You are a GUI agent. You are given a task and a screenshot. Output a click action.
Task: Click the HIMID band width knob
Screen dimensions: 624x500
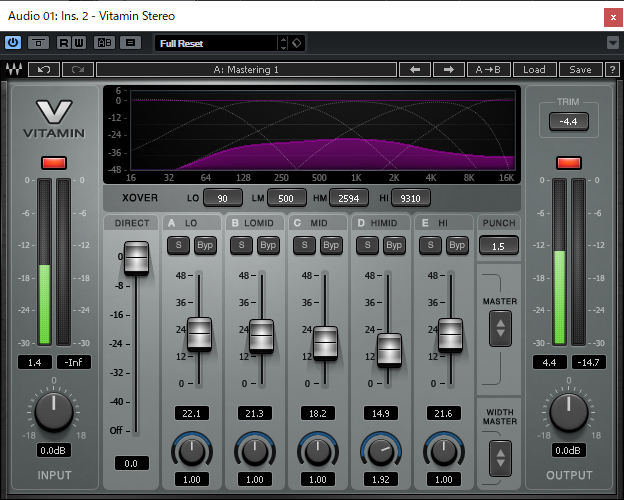[381, 452]
